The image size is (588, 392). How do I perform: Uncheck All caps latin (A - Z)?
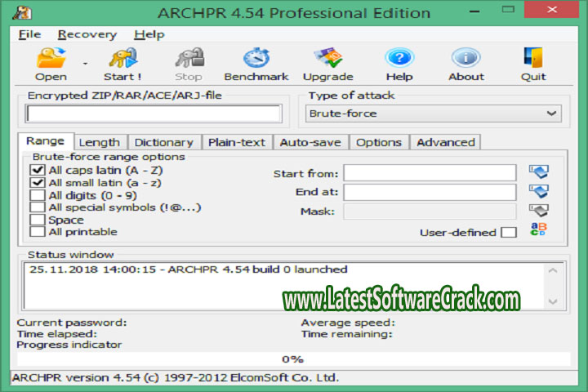[37, 171]
